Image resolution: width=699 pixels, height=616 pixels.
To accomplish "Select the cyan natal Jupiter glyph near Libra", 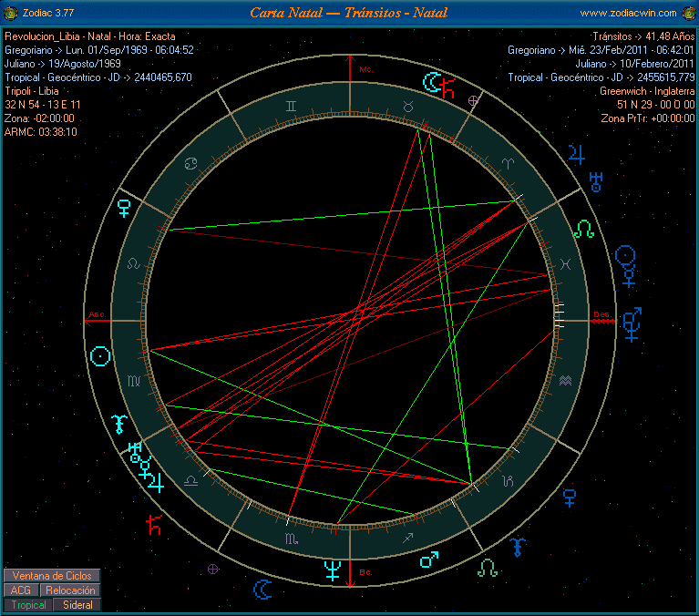I will (x=156, y=482).
